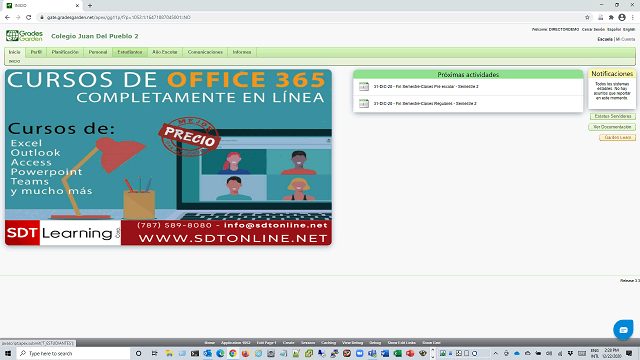Reload the page with refresh icon
The width and height of the screenshot is (640, 360).
tap(29, 18)
